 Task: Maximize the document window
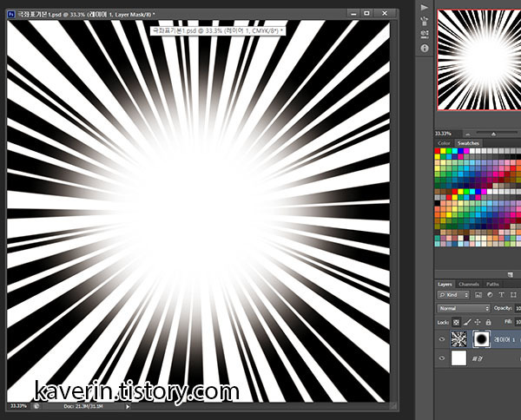click(x=366, y=14)
